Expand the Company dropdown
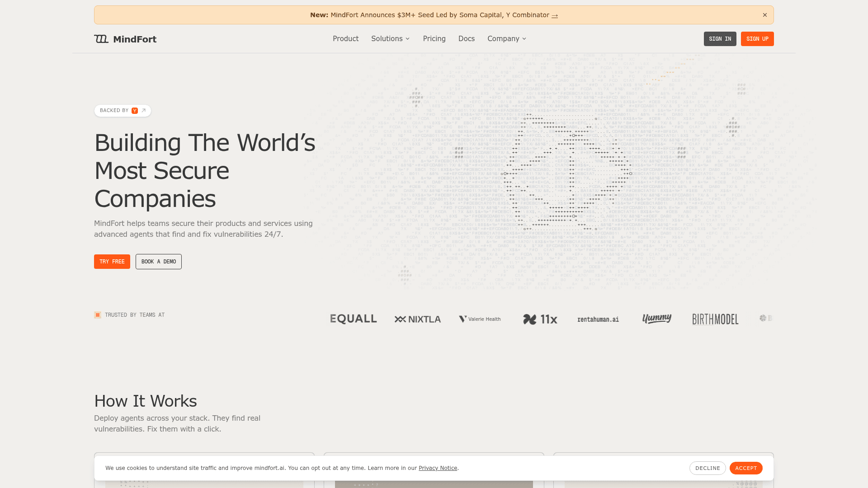The image size is (868, 488). pyautogui.click(x=507, y=39)
